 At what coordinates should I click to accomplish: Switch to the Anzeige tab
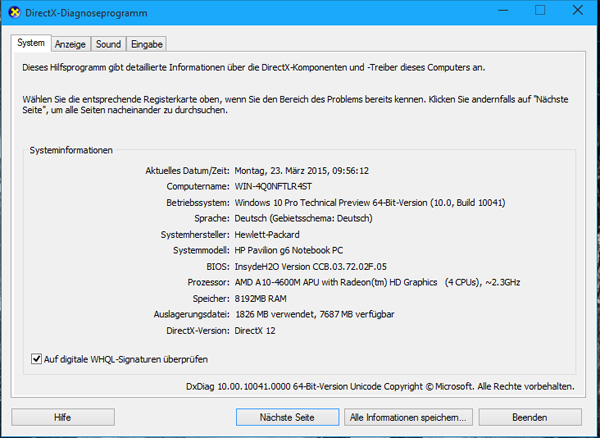tap(70, 44)
